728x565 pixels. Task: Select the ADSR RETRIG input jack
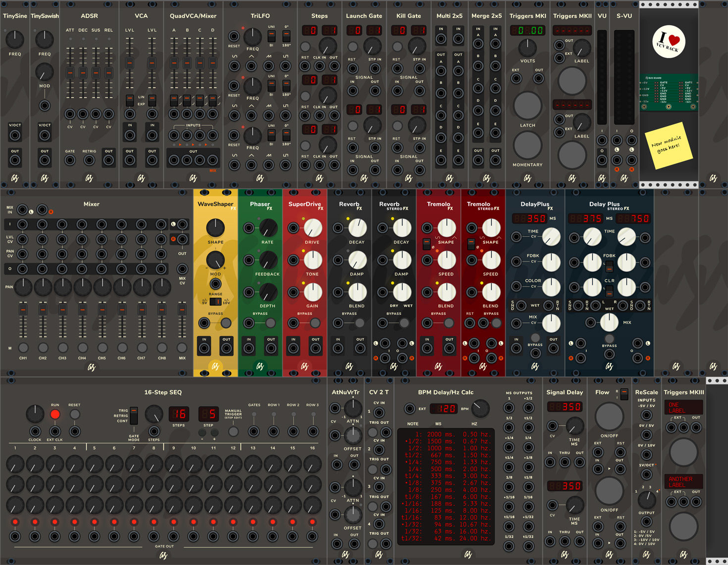tap(89, 160)
